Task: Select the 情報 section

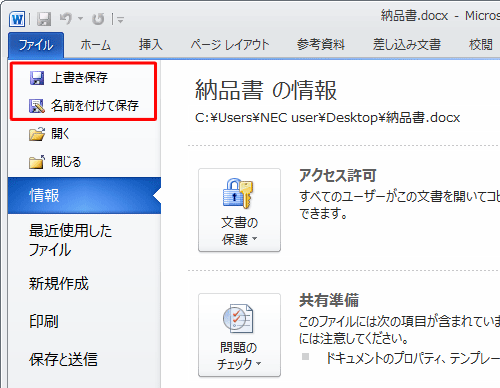Action: [84, 195]
